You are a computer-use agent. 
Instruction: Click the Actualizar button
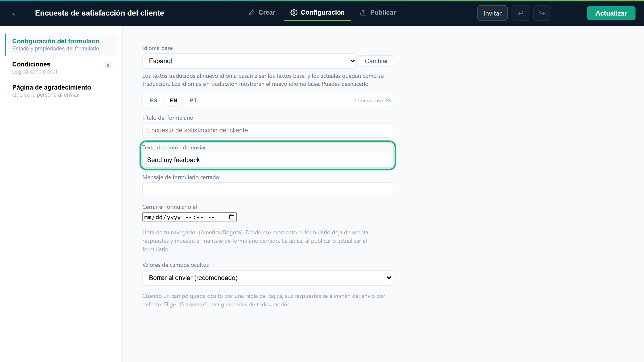(611, 13)
